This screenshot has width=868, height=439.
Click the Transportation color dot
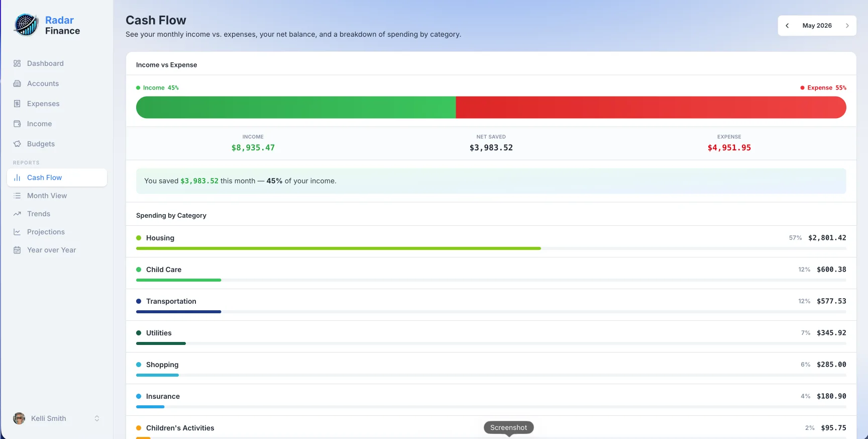pos(139,301)
